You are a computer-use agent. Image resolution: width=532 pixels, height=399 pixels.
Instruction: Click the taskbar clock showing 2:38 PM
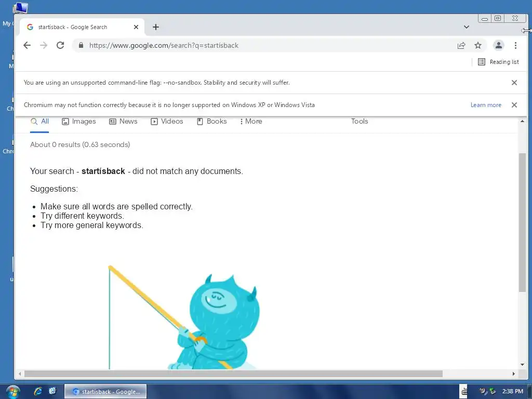(512, 391)
